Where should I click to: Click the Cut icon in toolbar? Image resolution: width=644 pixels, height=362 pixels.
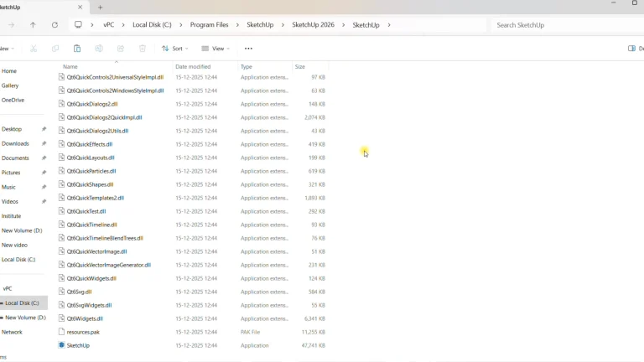34,49
